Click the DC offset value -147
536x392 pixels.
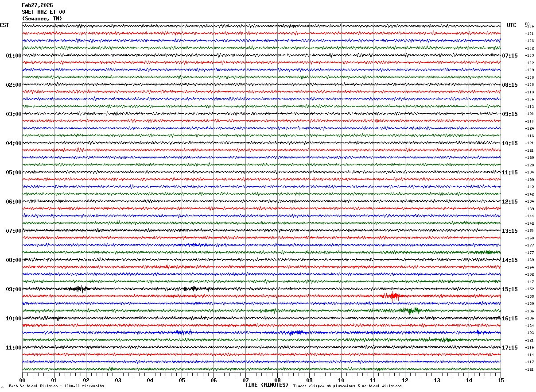(529, 282)
